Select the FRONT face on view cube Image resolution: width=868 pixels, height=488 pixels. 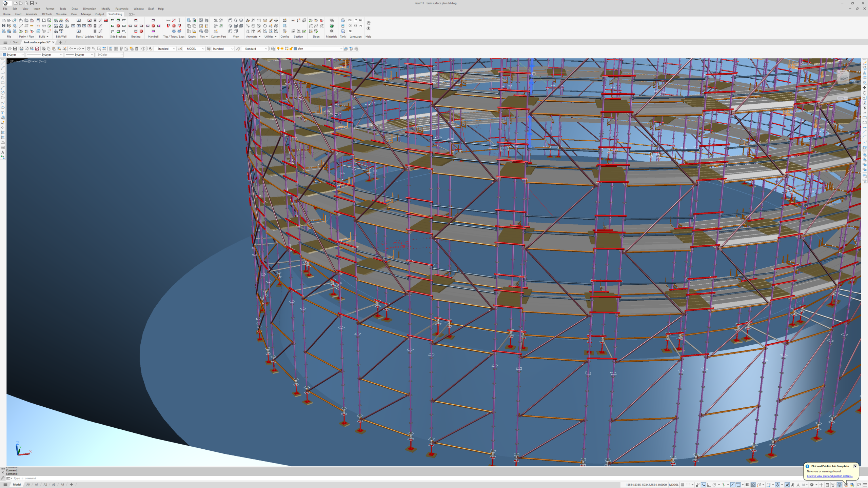coord(844,79)
